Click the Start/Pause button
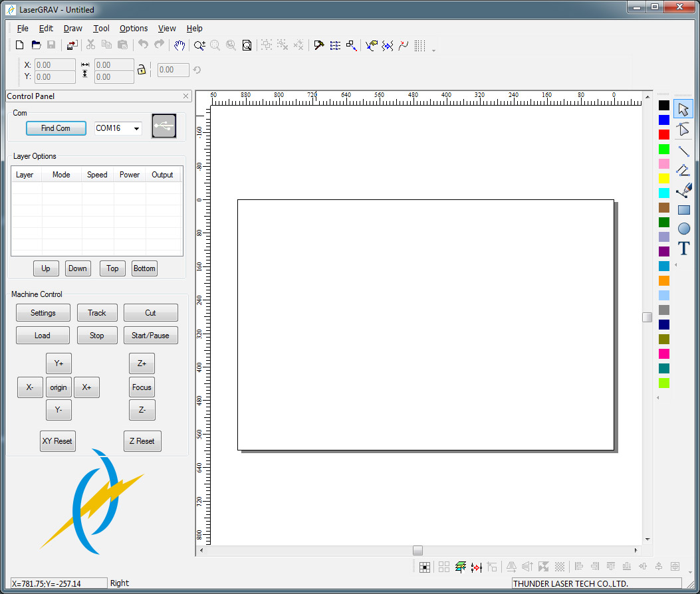 pyautogui.click(x=150, y=336)
